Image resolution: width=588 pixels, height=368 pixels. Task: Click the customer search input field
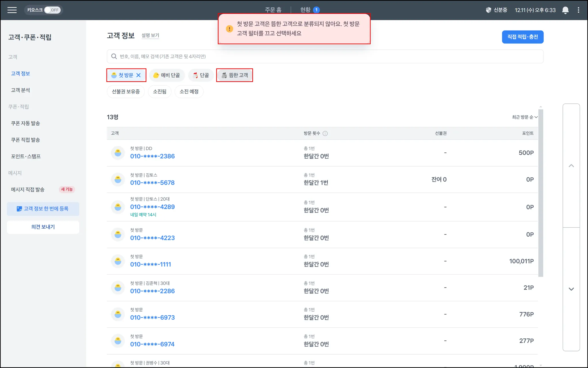324,56
